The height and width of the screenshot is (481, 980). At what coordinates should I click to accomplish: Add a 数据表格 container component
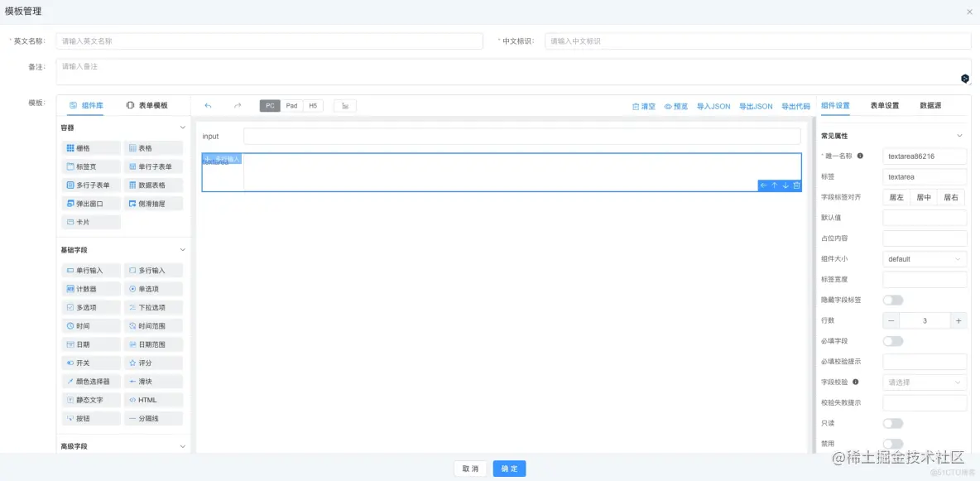(153, 185)
